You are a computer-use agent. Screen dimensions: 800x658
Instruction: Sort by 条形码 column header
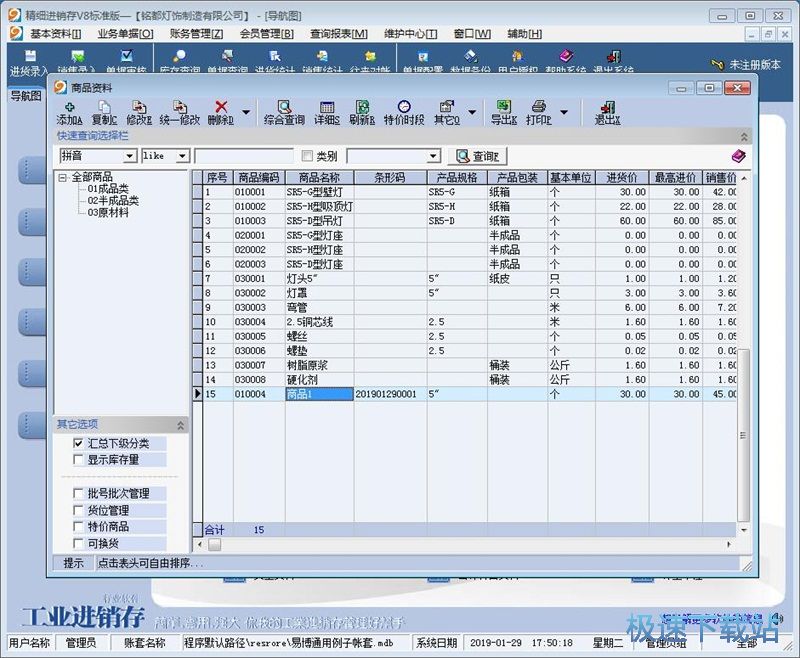click(x=390, y=178)
